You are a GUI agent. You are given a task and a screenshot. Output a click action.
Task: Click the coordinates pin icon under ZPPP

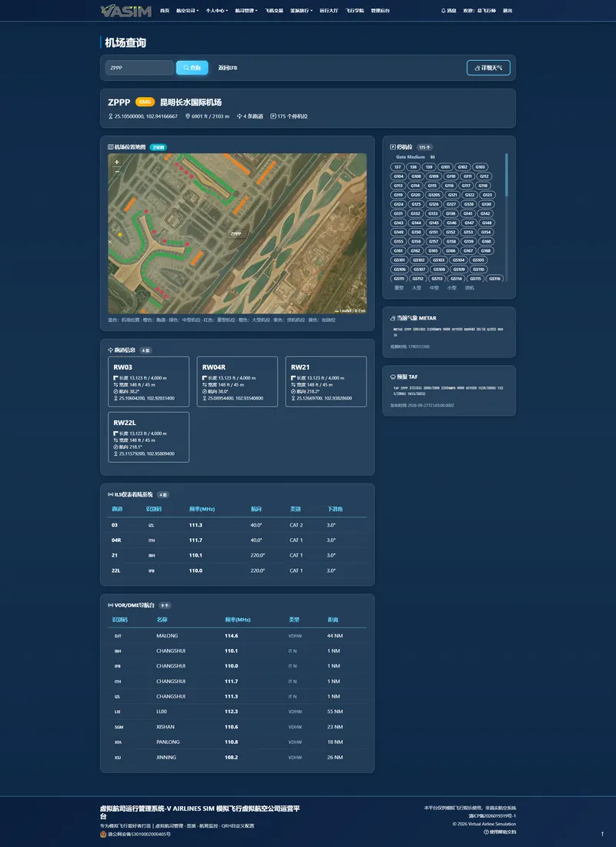(111, 116)
